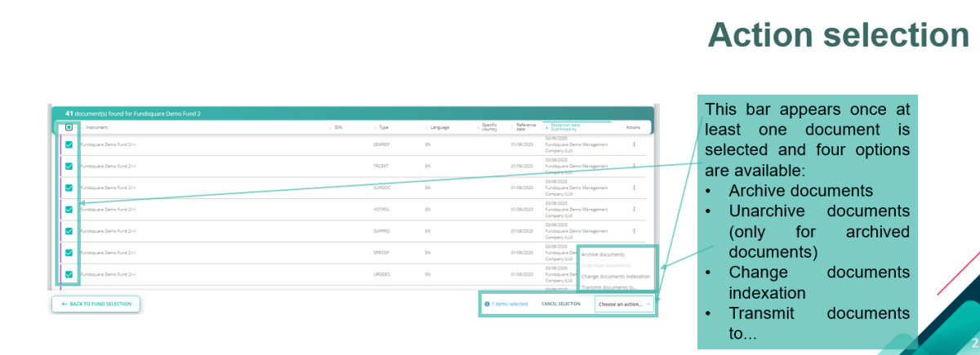Click CANCEL SELECTION link
Image resolution: width=980 pixels, height=355 pixels.
pyautogui.click(x=560, y=304)
